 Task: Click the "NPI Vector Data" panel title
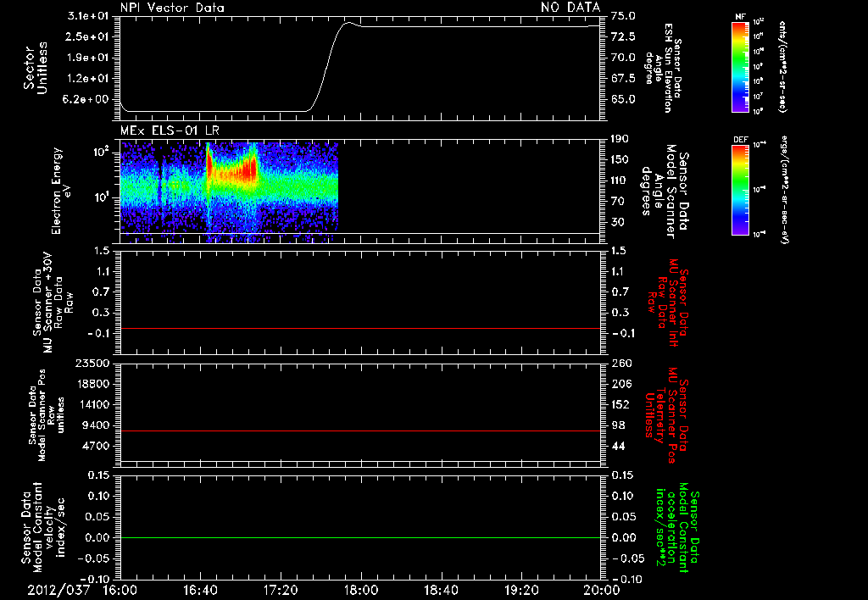tap(172, 8)
